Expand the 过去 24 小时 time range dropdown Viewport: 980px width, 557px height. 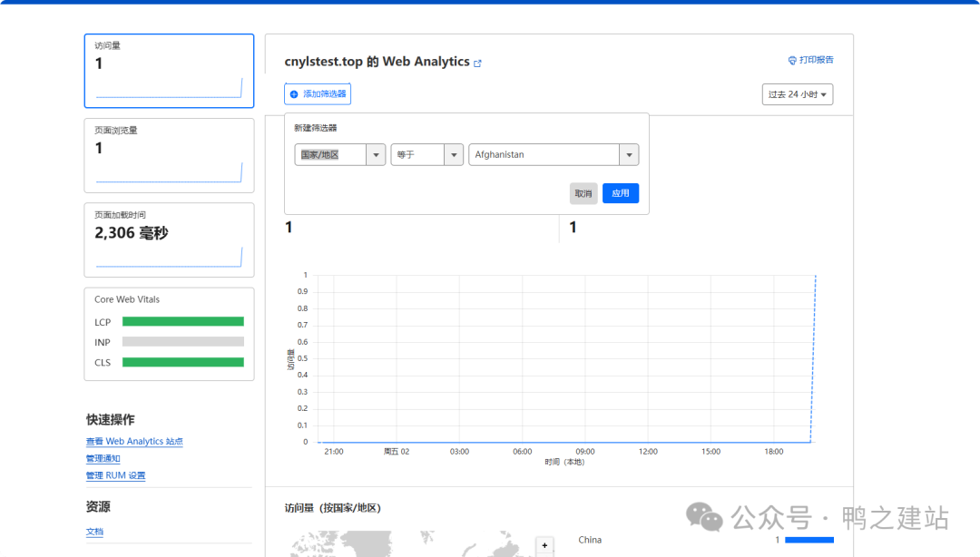click(798, 94)
